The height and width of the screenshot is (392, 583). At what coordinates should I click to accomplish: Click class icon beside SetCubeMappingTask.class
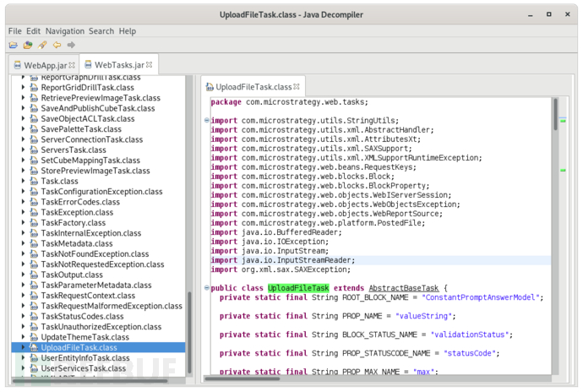34,161
